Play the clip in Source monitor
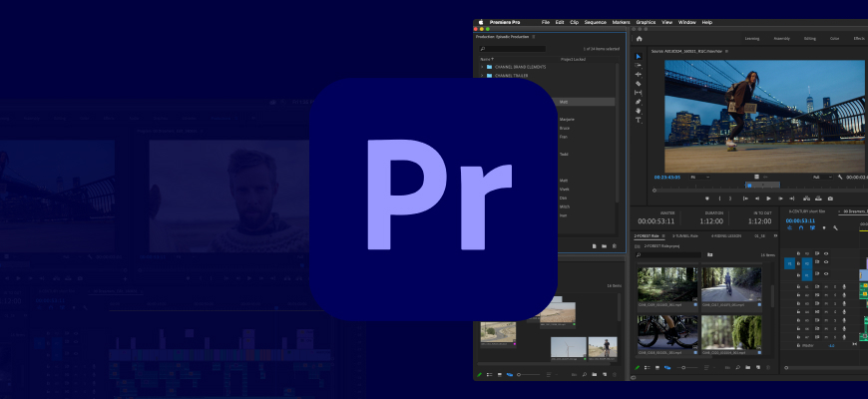868x399 pixels. 768,199
